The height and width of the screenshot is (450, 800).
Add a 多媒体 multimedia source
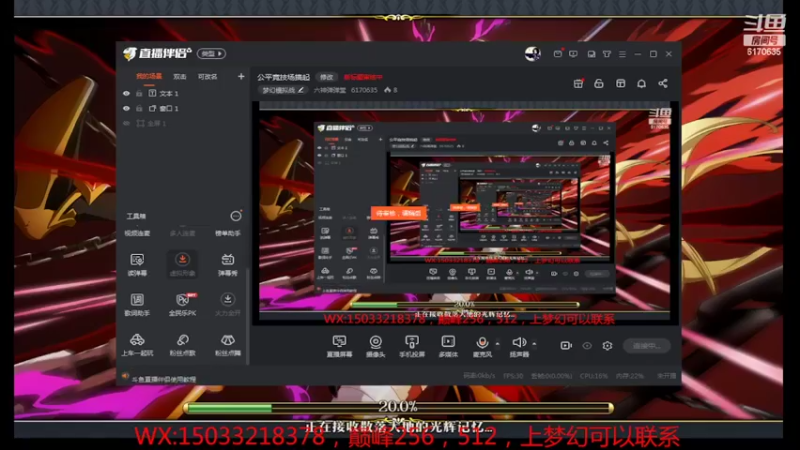[x=448, y=346]
